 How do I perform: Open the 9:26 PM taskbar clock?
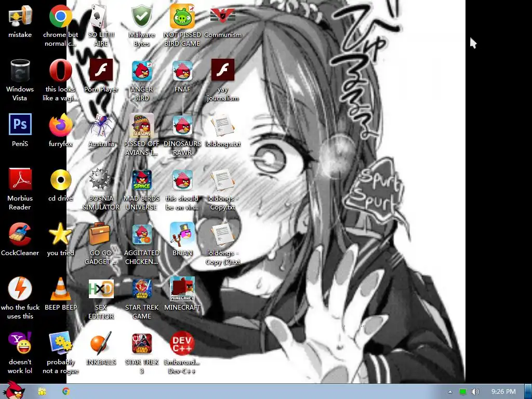coord(503,392)
